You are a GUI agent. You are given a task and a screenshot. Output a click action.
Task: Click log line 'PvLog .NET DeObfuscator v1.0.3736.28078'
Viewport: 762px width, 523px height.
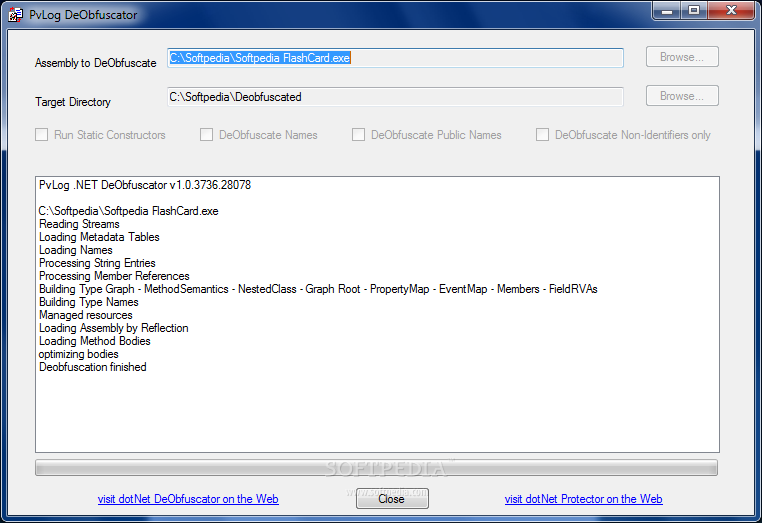[x=145, y=185]
